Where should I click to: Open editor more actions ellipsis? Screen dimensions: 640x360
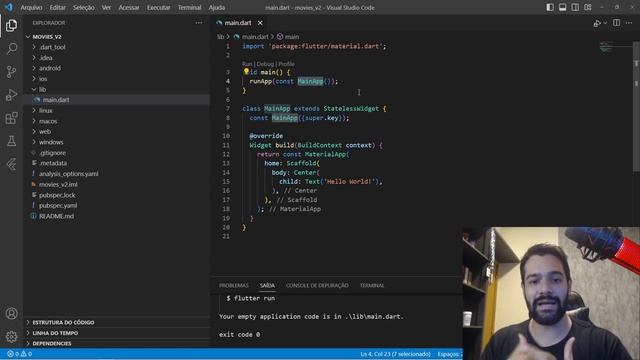(x=629, y=23)
